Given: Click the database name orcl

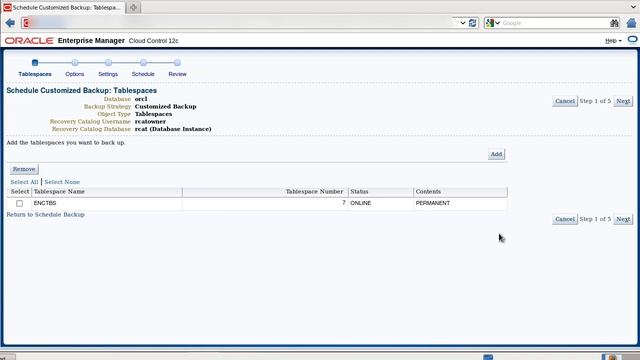Looking at the screenshot, I should coord(141,99).
